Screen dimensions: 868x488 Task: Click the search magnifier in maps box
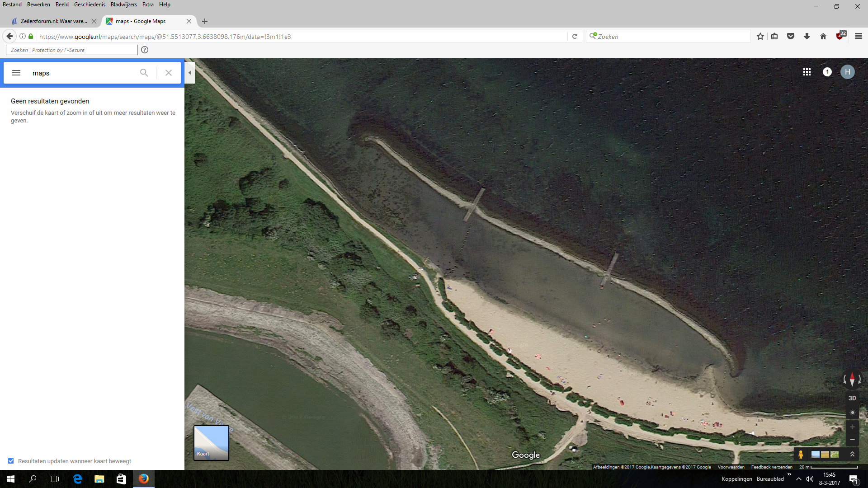click(144, 73)
